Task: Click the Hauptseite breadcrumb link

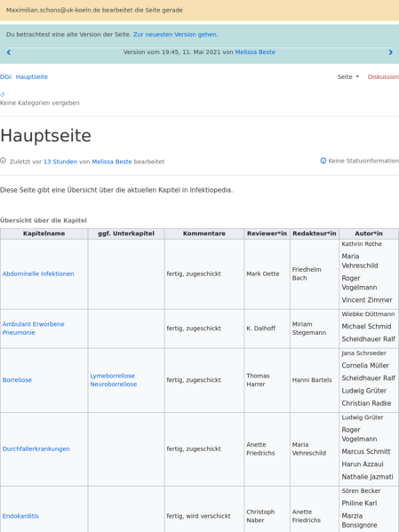Action: coord(32,77)
